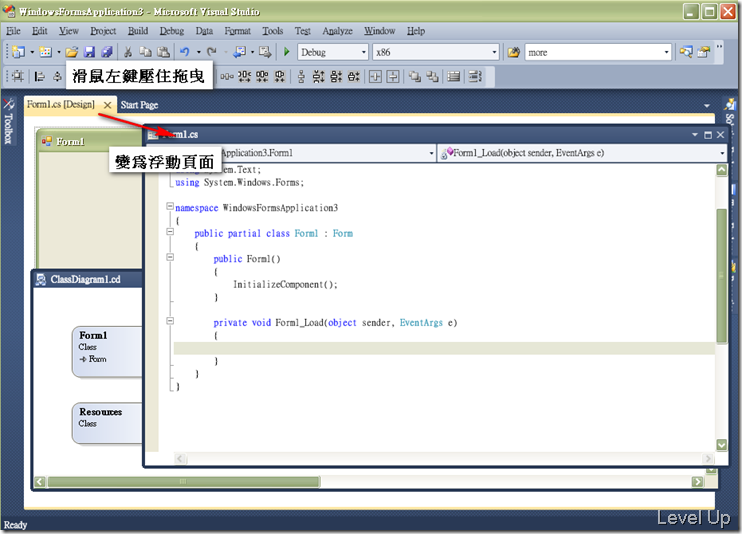Screen dimensions: 742x534
Task: Open the active files tab list dropdown
Action: (x=707, y=106)
